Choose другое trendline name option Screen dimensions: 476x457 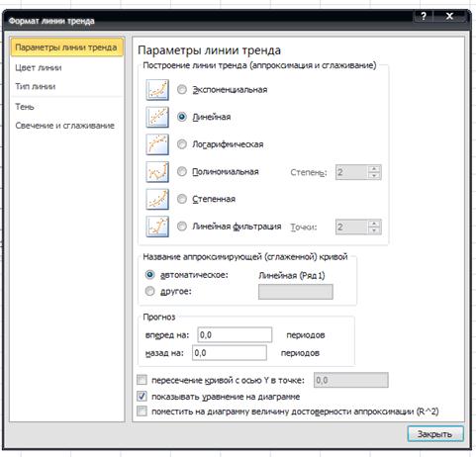(149, 291)
